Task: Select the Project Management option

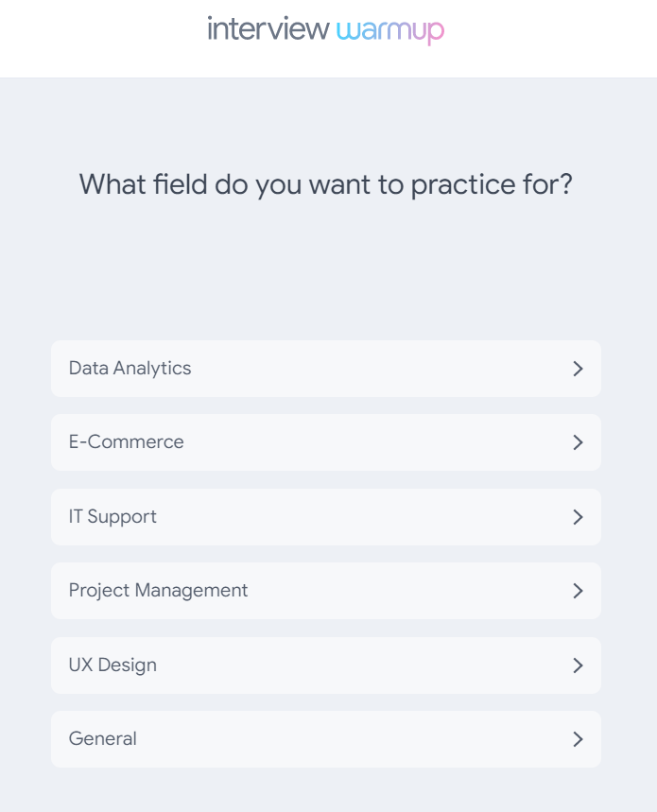Action: click(x=325, y=591)
